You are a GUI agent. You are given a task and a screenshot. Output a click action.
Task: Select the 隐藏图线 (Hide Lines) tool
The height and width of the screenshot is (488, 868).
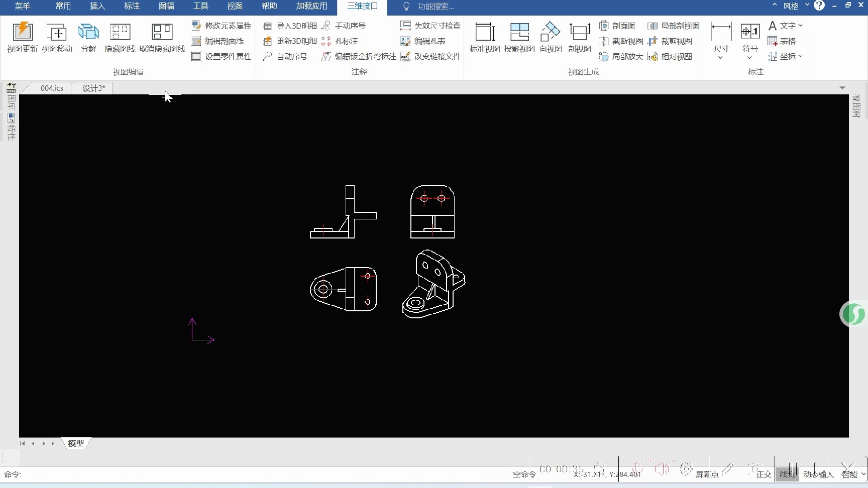coord(120,38)
